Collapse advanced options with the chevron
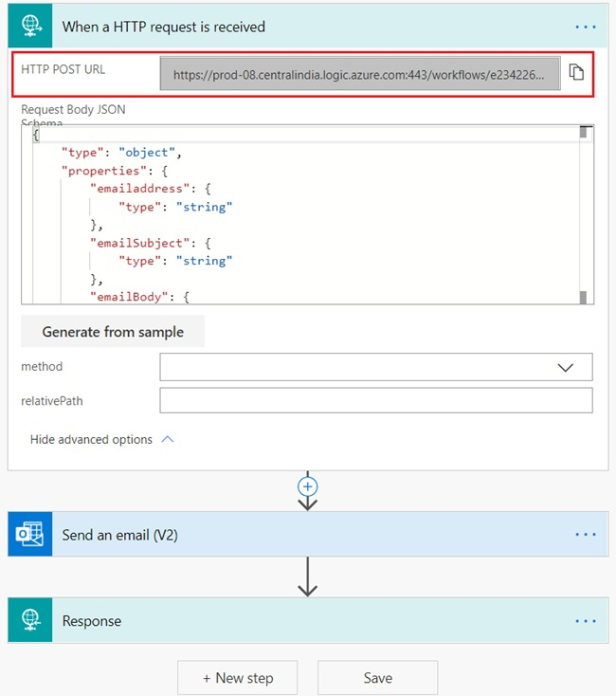616x696 pixels. pyautogui.click(x=168, y=440)
